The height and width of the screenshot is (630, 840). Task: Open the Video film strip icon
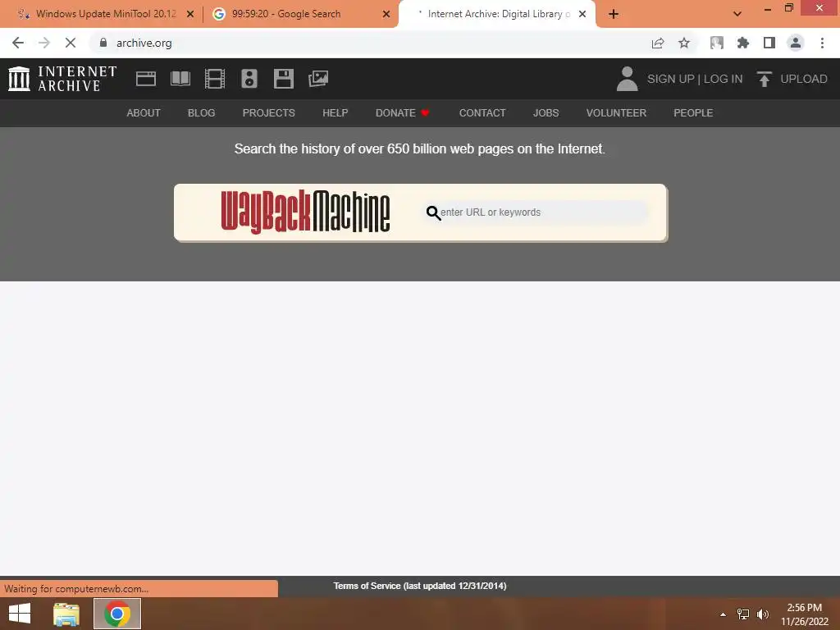tap(215, 79)
